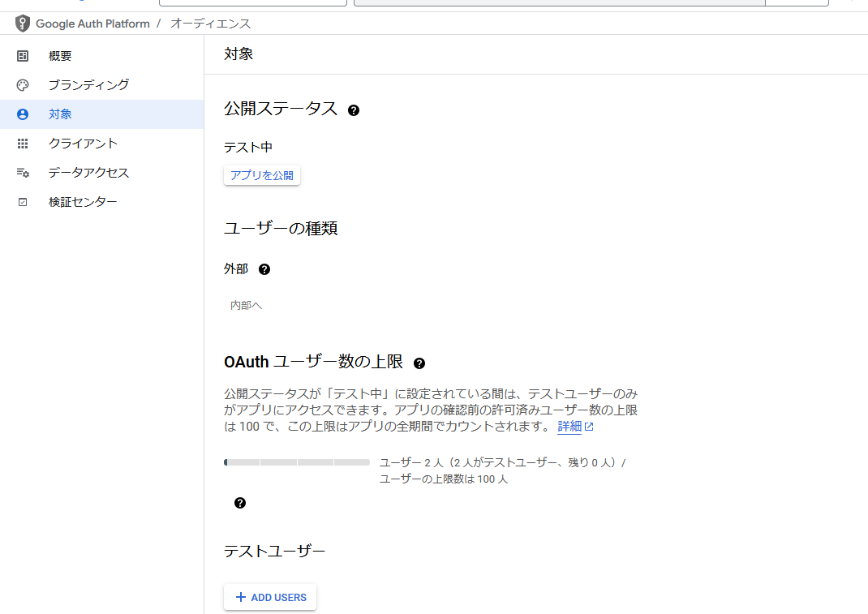Click the OAuth user count progress bar
The width and height of the screenshot is (868, 614).
[297, 462]
